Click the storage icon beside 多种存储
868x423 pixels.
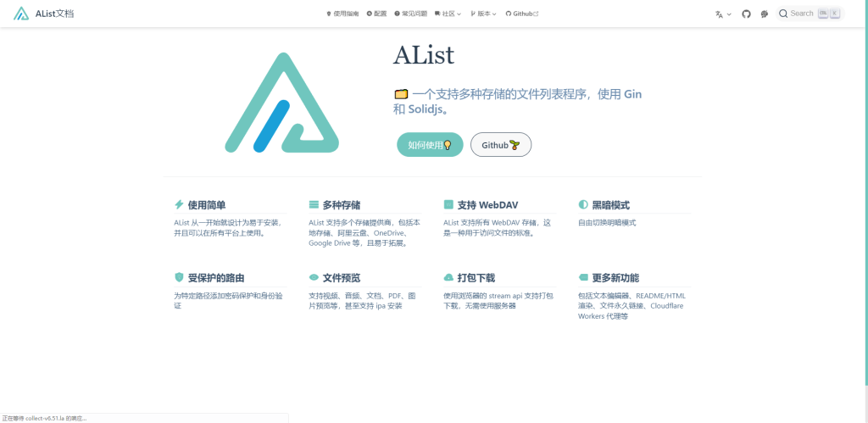pos(314,205)
